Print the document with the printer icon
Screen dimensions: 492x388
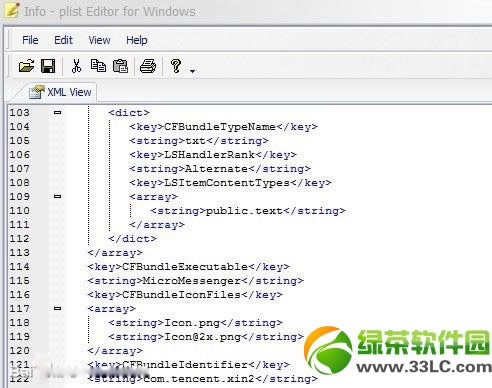click(148, 66)
